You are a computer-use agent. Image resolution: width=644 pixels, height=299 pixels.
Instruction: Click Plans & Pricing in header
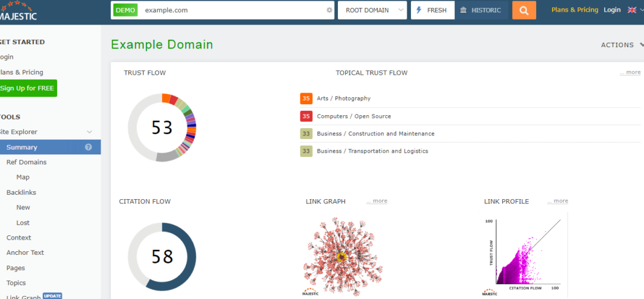[x=575, y=10]
